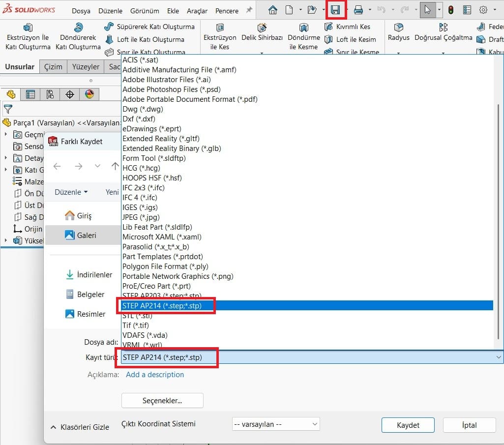The image size is (504, 445).
Task: Click the file type list vertical scrollbar
Action: pyautogui.click(x=499, y=221)
